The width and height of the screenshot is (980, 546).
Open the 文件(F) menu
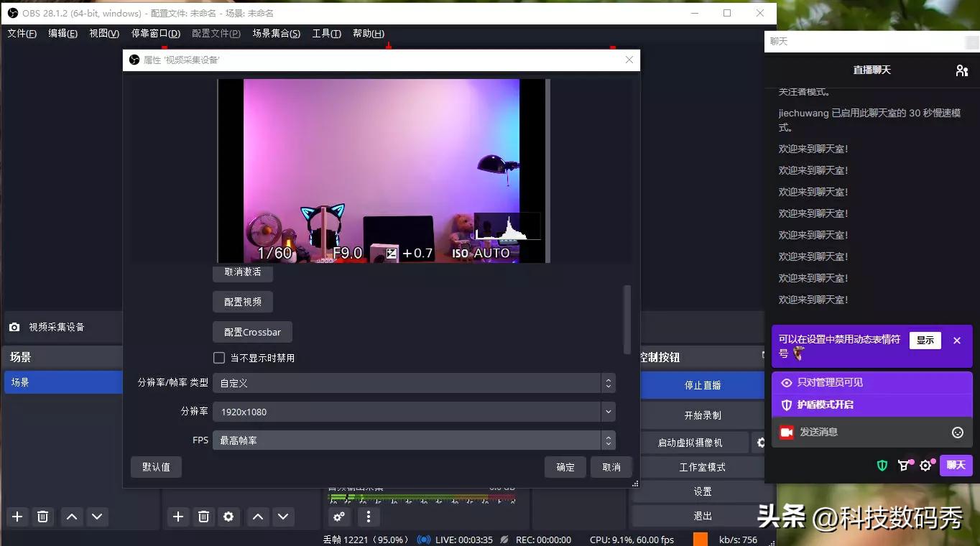pos(22,33)
